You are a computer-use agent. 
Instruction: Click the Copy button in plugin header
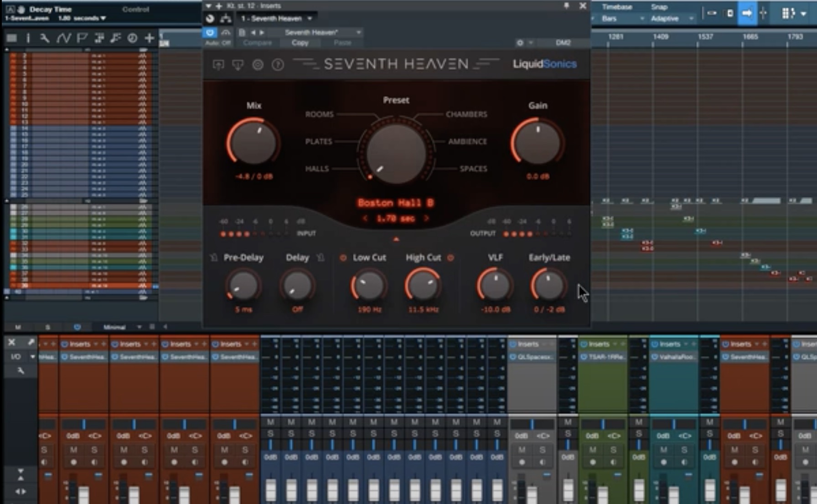[x=300, y=43]
